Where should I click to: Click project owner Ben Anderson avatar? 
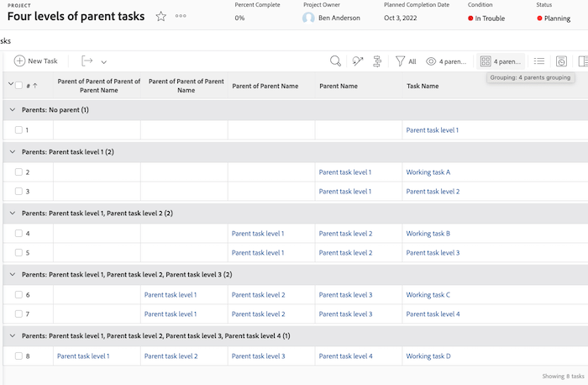click(x=308, y=18)
